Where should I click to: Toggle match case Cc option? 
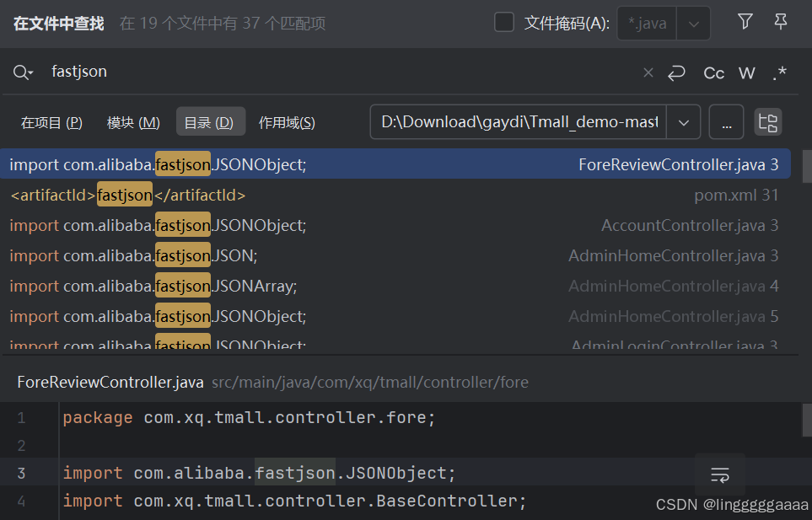coord(713,73)
